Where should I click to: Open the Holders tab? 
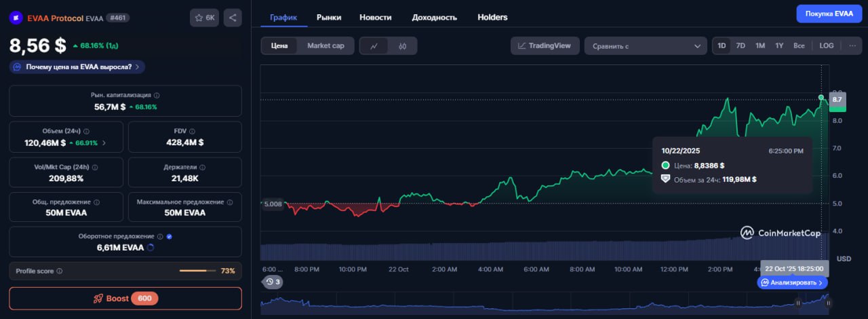click(492, 17)
